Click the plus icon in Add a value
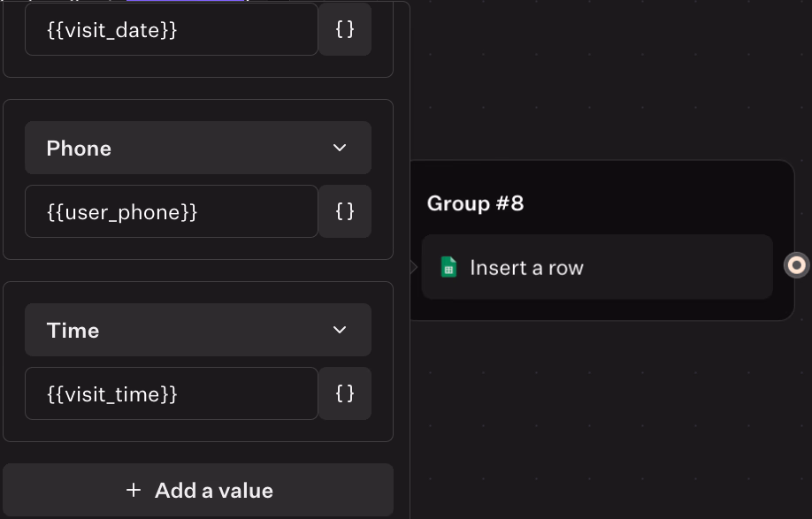This screenshot has width=812, height=519. tap(134, 490)
